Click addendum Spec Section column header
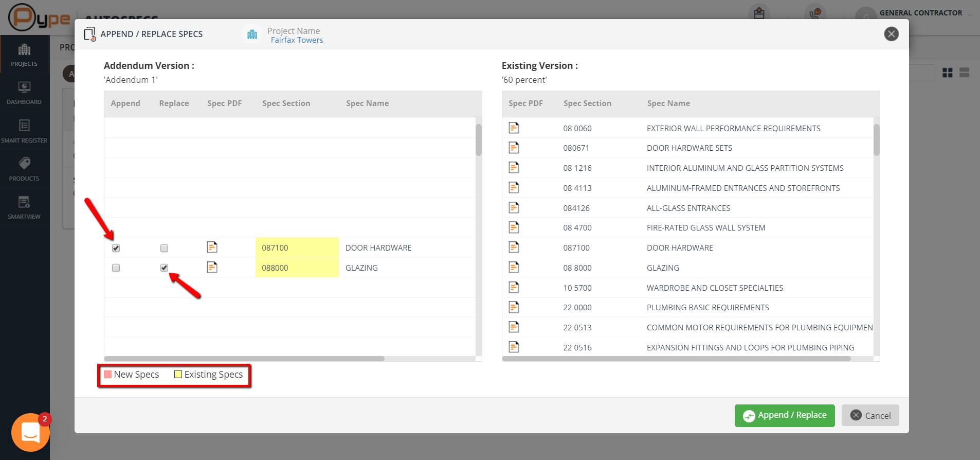This screenshot has width=980, height=460. (x=286, y=103)
